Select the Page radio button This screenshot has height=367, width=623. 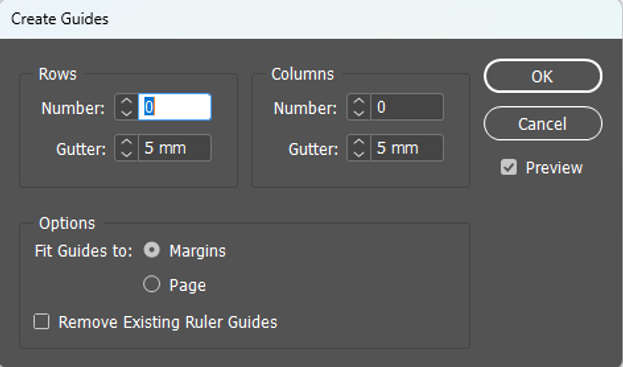coord(151,284)
